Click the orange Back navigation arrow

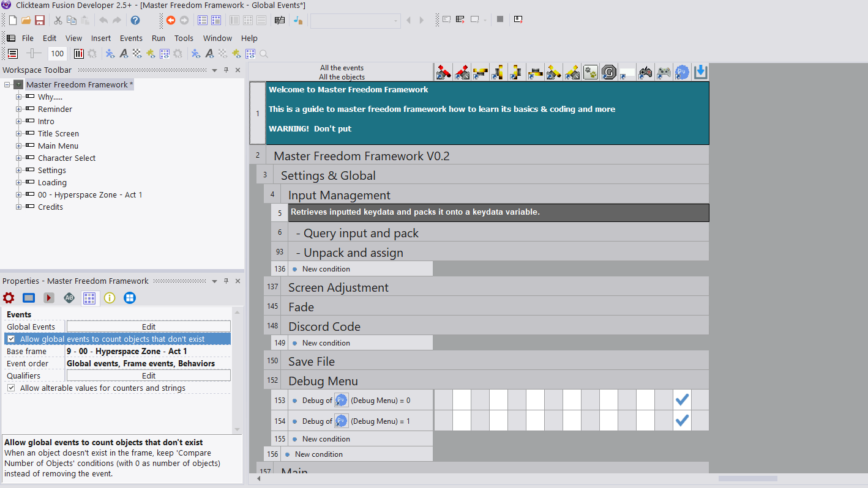coord(171,20)
